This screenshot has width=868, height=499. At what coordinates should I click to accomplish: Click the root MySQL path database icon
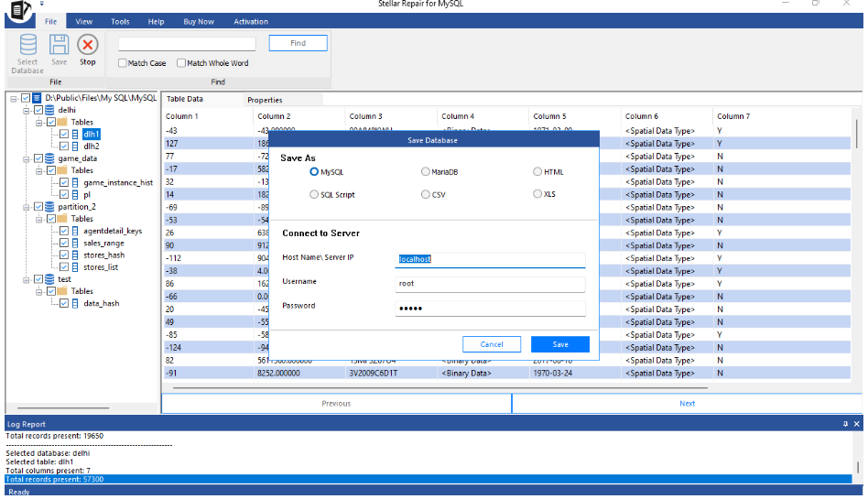pos(38,98)
